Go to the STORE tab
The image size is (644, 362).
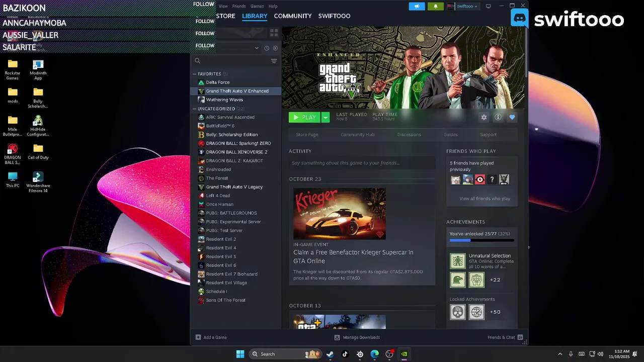pos(225,16)
